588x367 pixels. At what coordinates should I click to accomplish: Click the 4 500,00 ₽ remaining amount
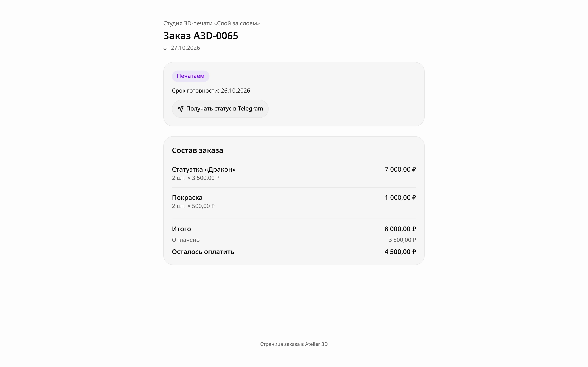point(400,252)
